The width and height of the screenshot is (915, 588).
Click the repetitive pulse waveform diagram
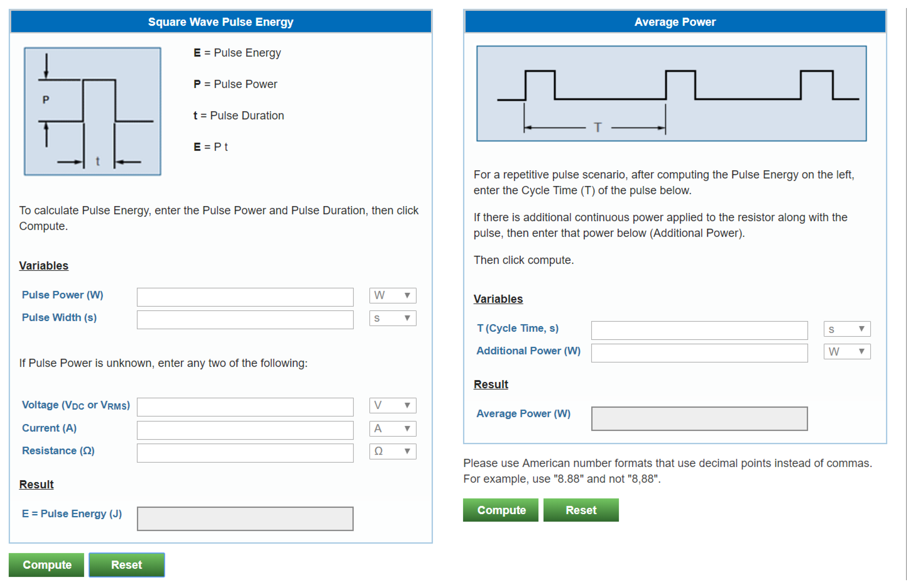click(x=671, y=94)
